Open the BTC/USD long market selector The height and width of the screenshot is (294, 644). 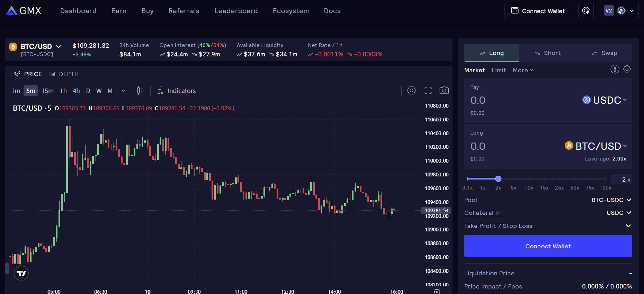(596, 146)
